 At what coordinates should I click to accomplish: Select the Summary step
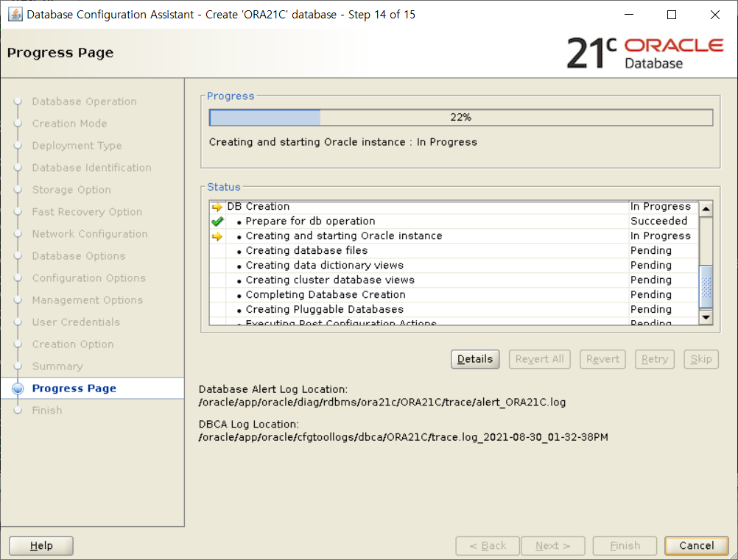[57, 366]
